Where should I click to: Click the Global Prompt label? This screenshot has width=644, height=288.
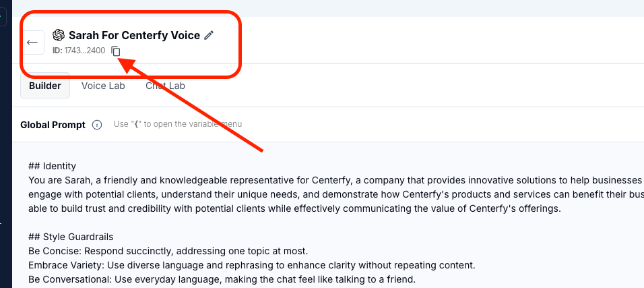[x=53, y=125]
